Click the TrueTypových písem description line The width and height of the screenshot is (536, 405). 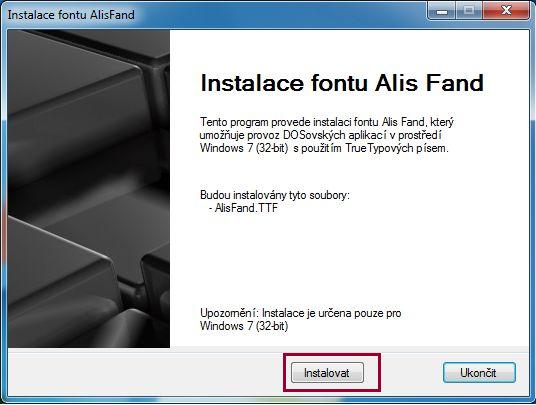pos(324,148)
